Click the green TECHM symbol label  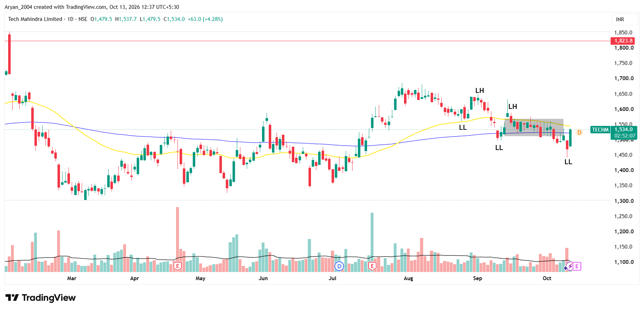coord(600,130)
